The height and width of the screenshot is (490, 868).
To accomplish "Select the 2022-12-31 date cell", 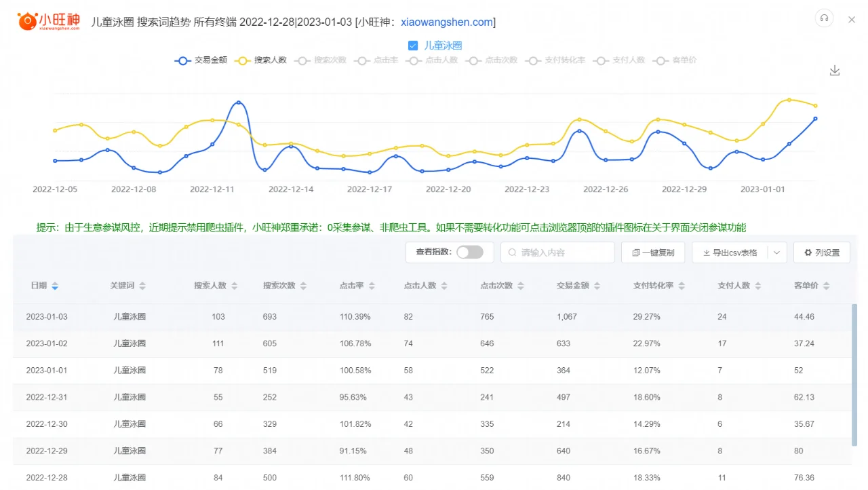I will point(47,397).
